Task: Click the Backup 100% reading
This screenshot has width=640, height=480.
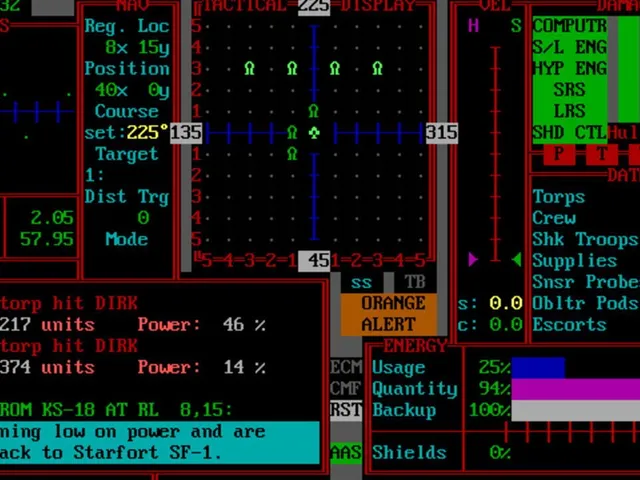Action: pyautogui.click(x=489, y=410)
